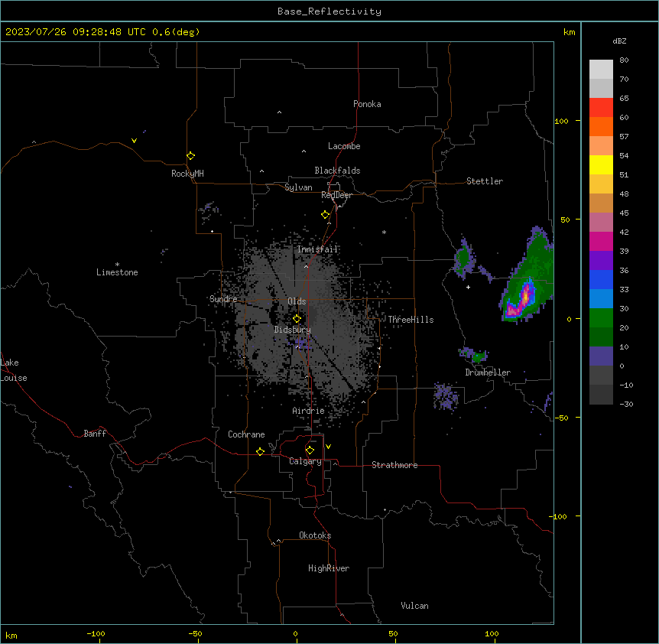Select the RedDeer label
The image size is (659, 644).
pos(336,195)
